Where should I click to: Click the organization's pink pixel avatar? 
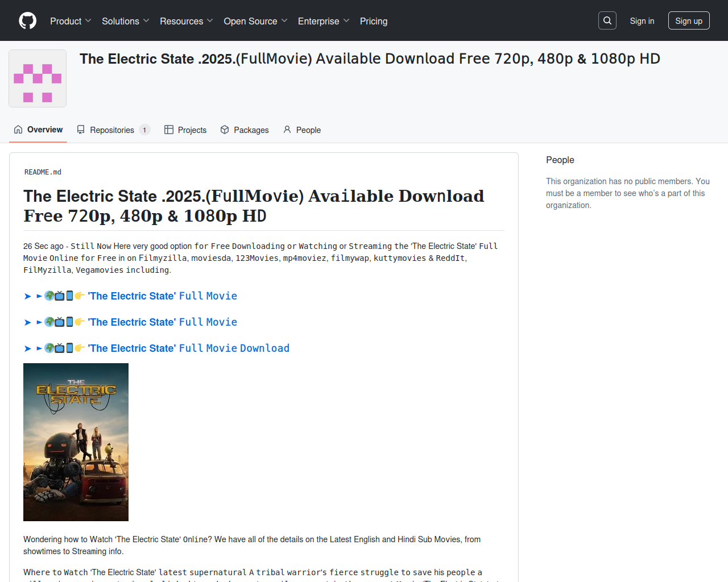(38, 78)
